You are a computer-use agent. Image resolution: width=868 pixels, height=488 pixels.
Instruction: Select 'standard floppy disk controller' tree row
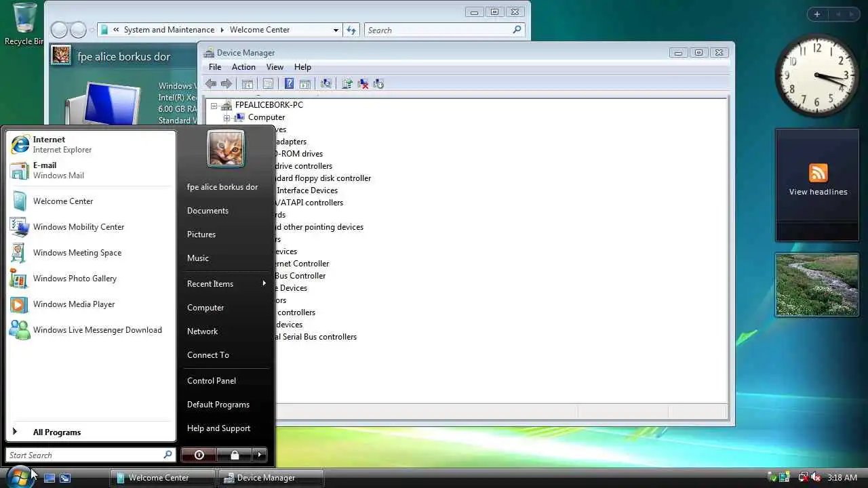(x=322, y=178)
